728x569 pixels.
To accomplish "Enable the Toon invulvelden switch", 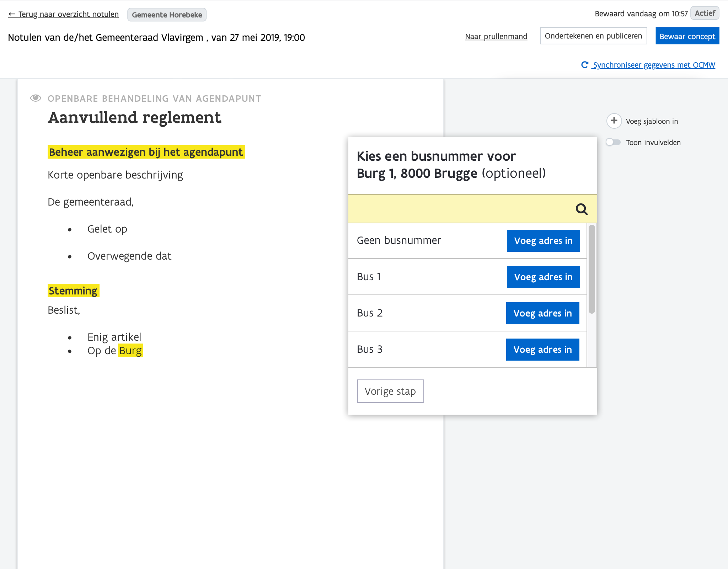I will click(613, 142).
